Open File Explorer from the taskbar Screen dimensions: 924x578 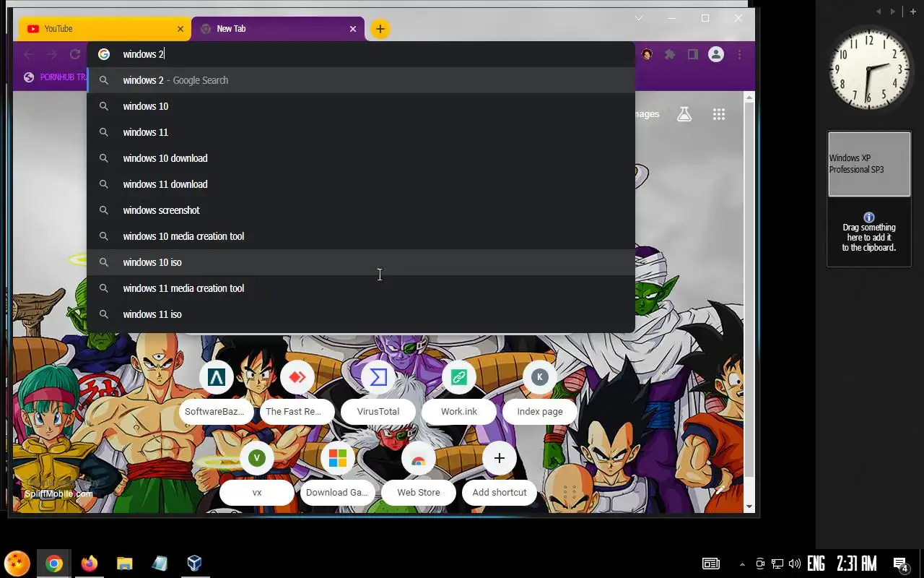click(125, 564)
